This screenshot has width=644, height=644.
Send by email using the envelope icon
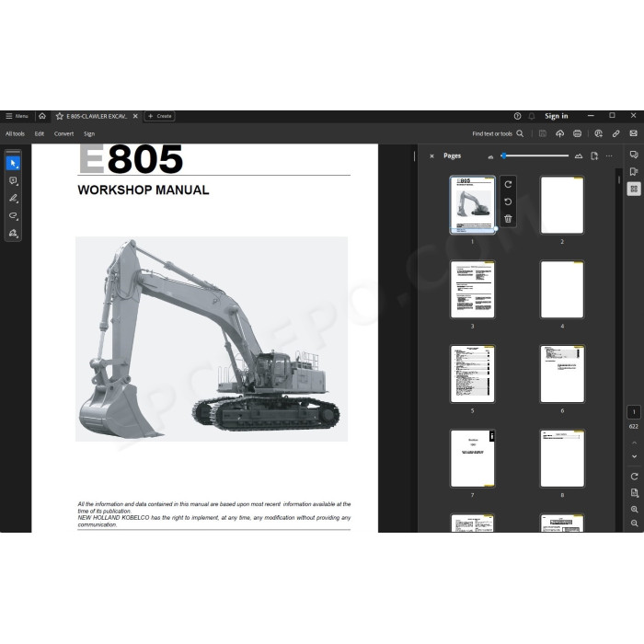(633, 133)
